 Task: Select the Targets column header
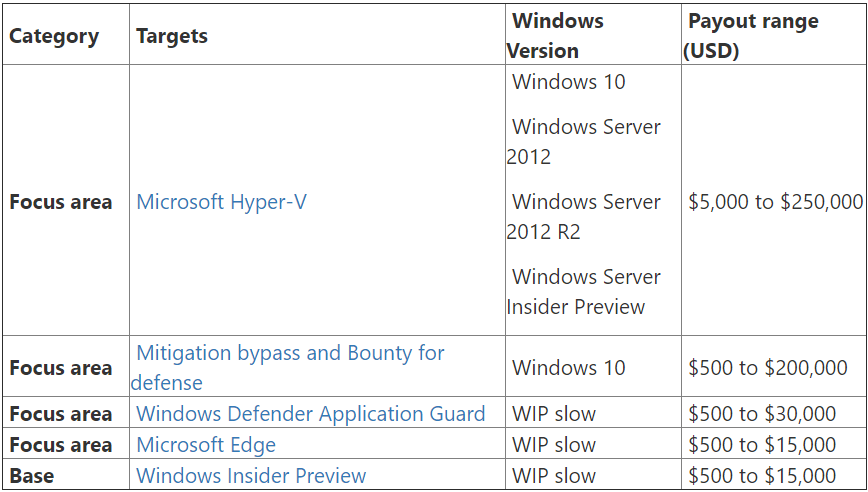(x=172, y=36)
